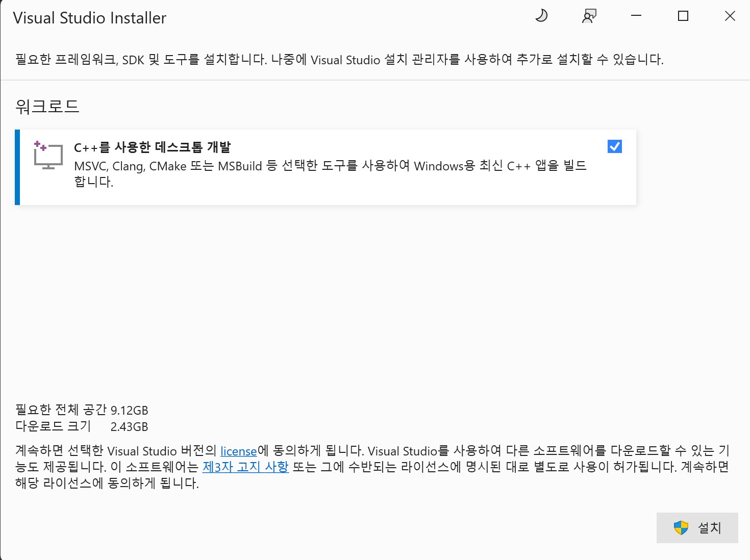Image resolution: width=750 pixels, height=560 pixels.
Task: Click the 9.12GB total space value
Action: pyautogui.click(x=130, y=411)
